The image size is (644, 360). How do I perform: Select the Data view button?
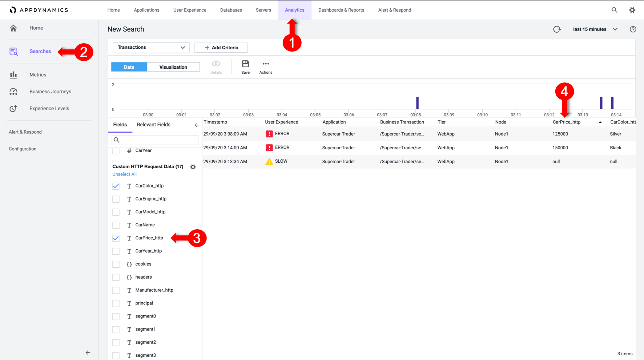pos(129,67)
